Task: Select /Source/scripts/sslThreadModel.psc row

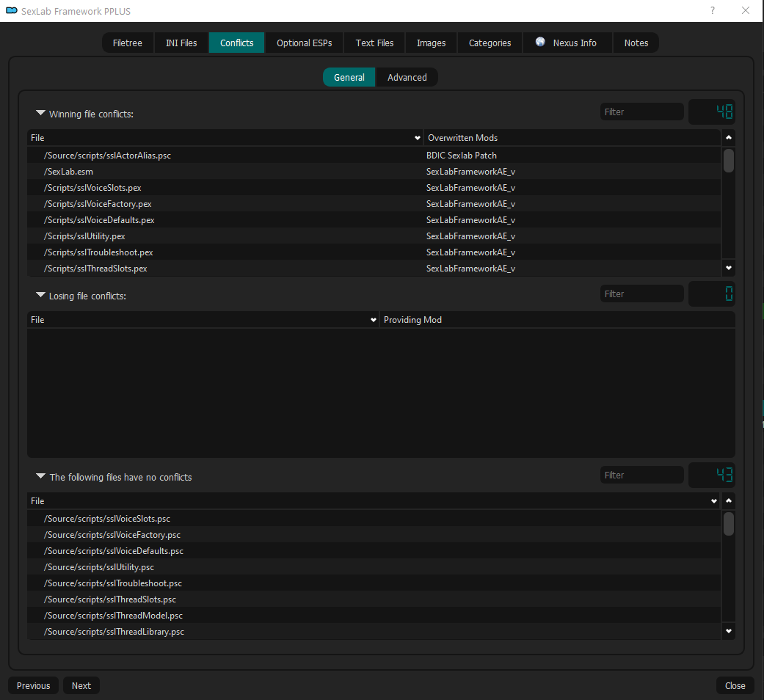Action: 374,616
